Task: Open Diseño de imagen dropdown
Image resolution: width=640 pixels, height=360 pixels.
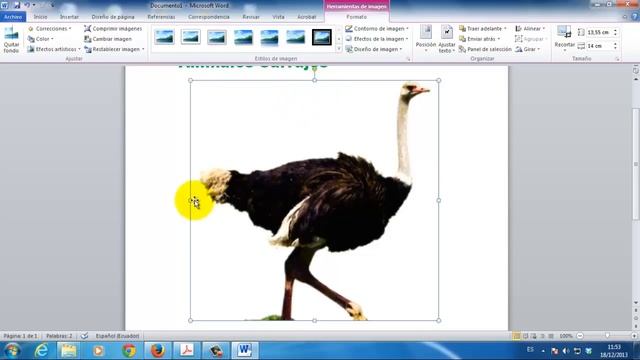Action: coord(374,49)
